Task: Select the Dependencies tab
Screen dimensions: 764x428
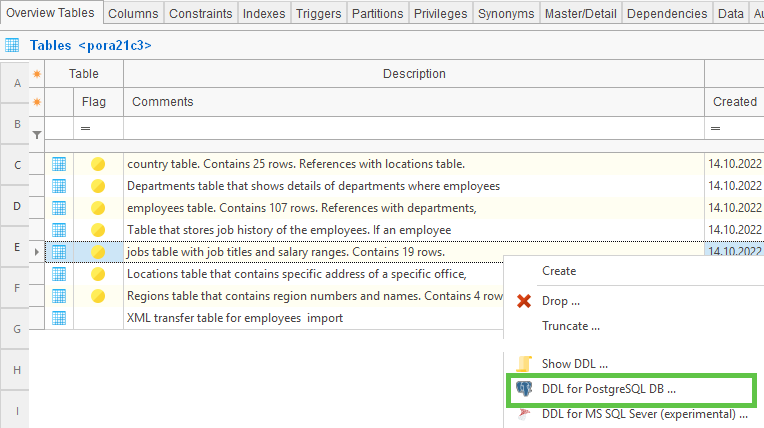Action: coord(667,13)
